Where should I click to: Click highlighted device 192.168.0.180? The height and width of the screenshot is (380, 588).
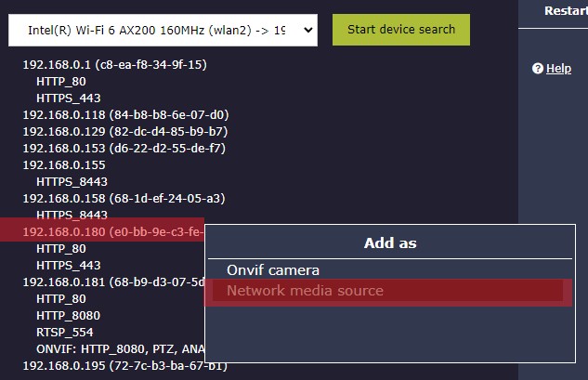(111, 231)
